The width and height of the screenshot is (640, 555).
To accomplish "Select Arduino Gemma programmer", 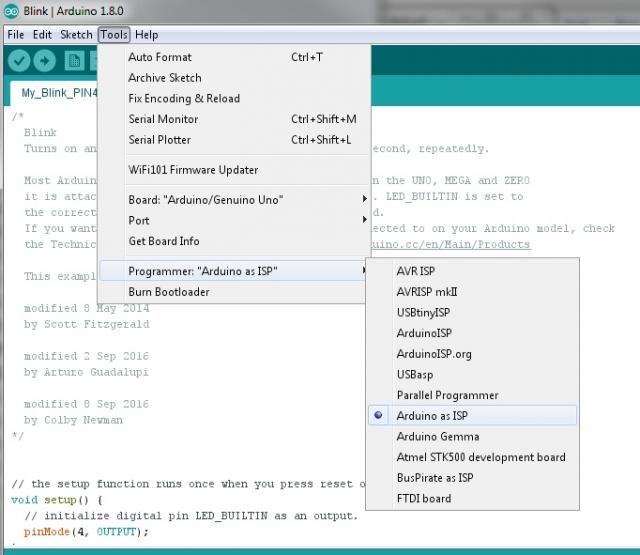I will click(473, 437).
